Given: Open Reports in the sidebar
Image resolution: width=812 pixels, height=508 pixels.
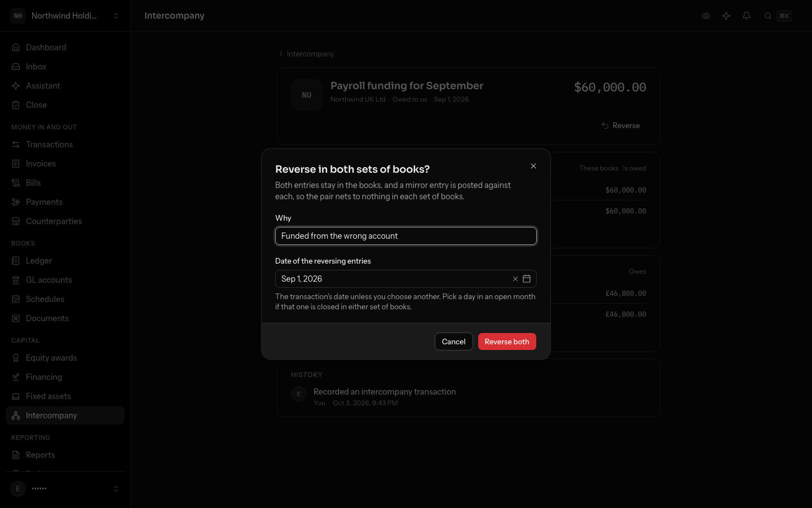Looking at the screenshot, I should click(65, 455).
